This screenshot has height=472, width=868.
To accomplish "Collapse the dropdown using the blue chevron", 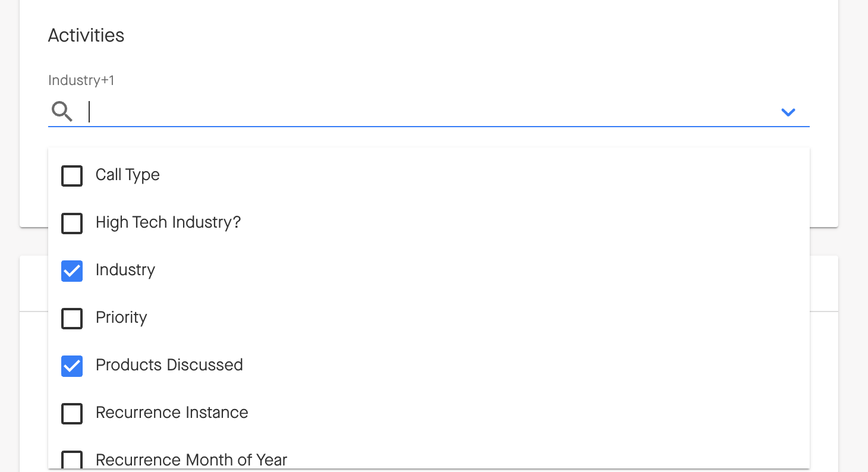I will tap(788, 112).
